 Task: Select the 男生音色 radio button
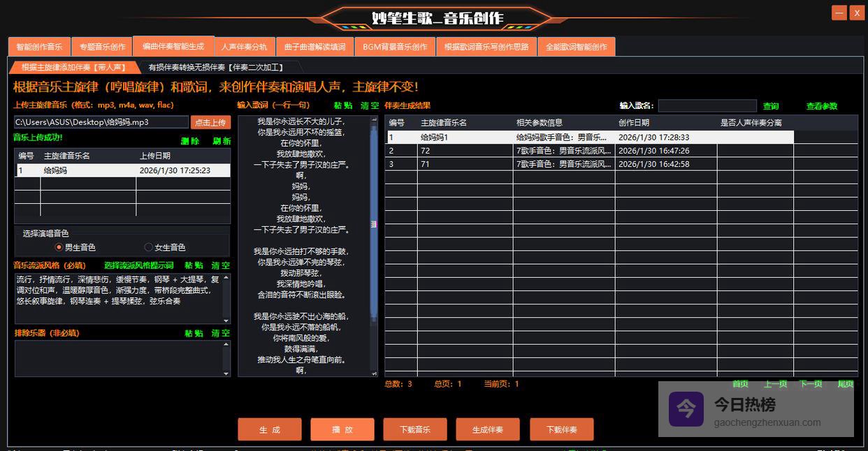coord(59,247)
